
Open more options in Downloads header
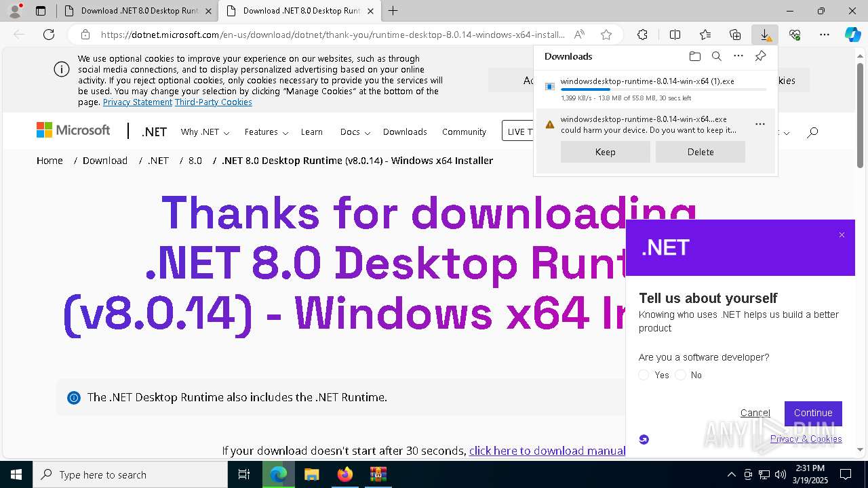coord(738,56)
